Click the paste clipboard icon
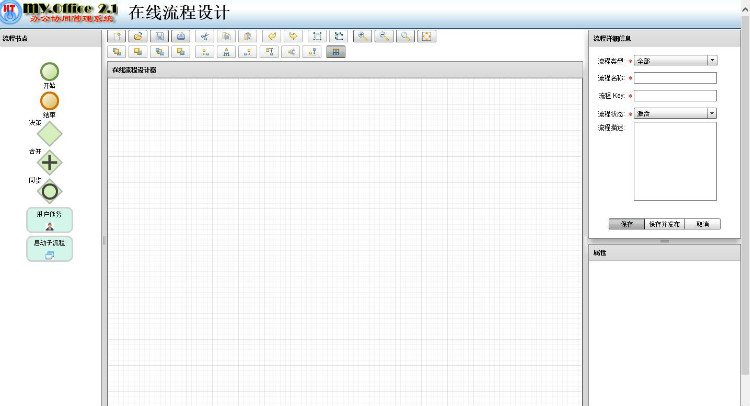 pyautogui.click(x=247, y=36)
